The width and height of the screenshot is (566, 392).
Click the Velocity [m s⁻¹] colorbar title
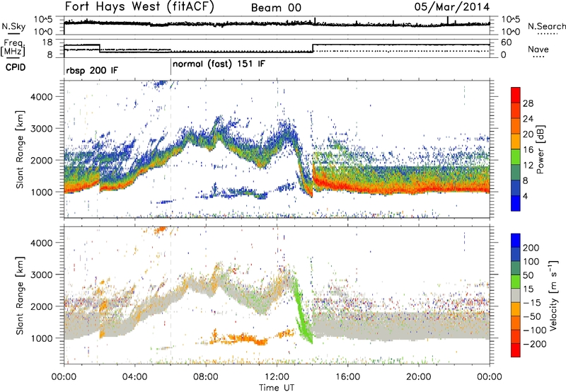coord(553,295)
